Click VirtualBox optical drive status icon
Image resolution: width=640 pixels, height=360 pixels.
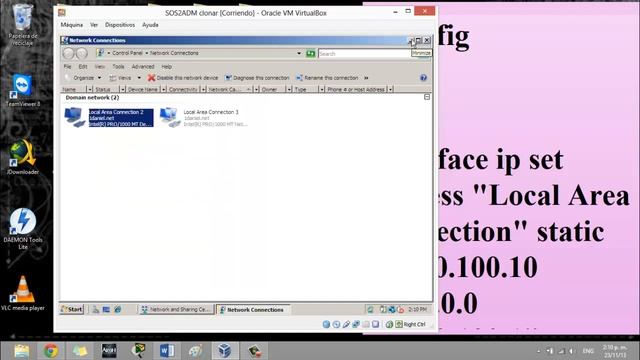click(x=336, y=324)
